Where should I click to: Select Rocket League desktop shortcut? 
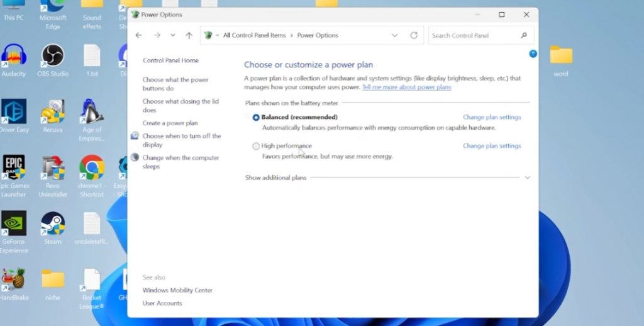(x=92, y=289)
